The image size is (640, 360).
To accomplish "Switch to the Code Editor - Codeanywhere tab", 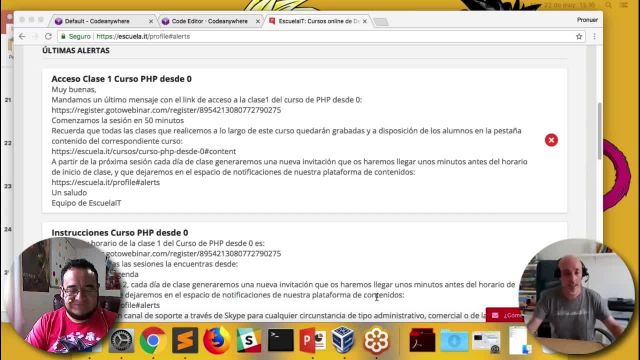I will (209, 21).
